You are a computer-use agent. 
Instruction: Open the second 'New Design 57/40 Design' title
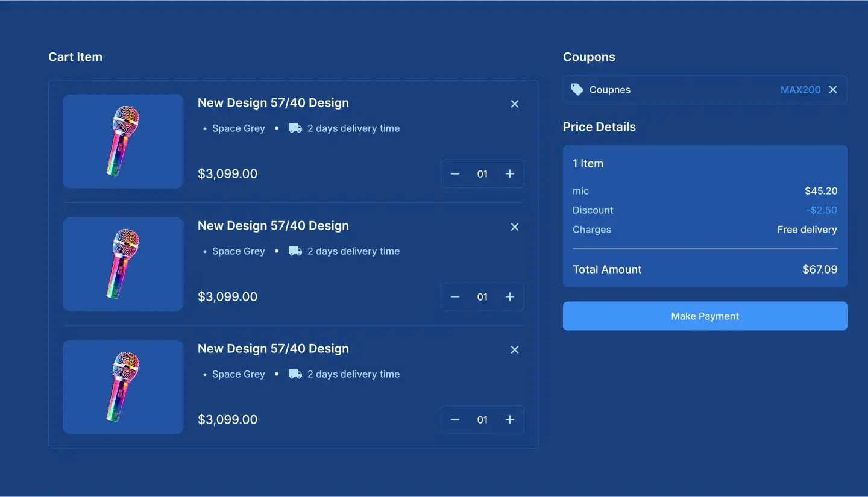[273, 226]
